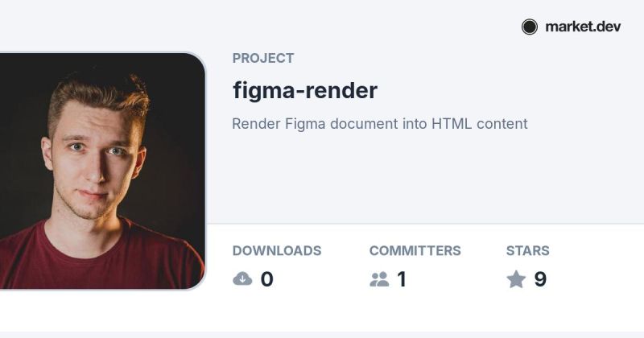Click the author's portrait photo
The width and height of the screenshot is (644, 338).
coord(102,171)
